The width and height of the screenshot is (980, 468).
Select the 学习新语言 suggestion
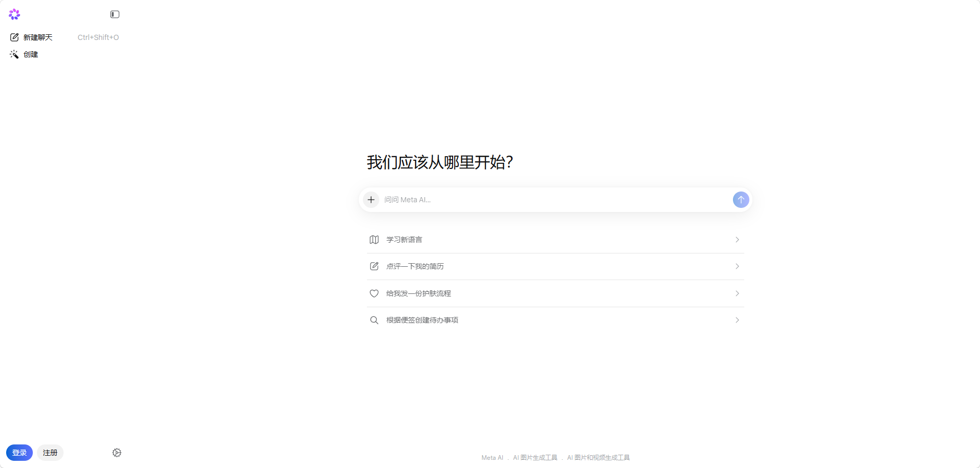556,240
